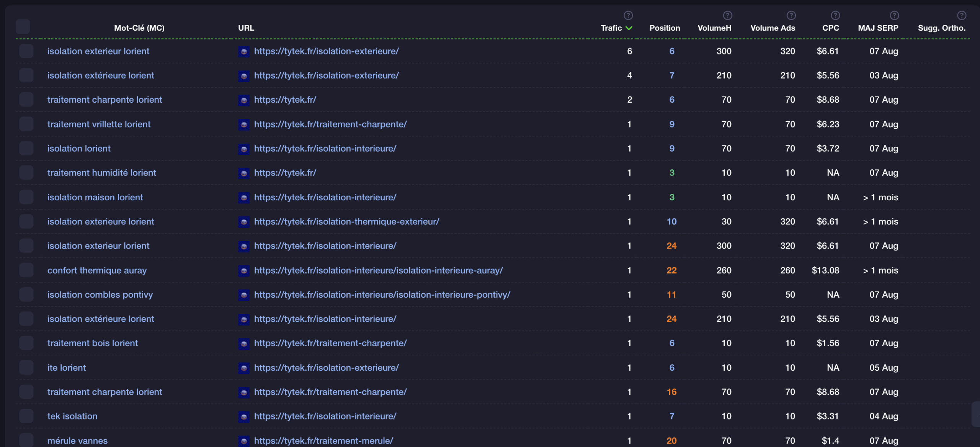The image size is (980, 447).
Task: Open the isolation-interieure-pontivy URL link
Action: pos(382,295)
